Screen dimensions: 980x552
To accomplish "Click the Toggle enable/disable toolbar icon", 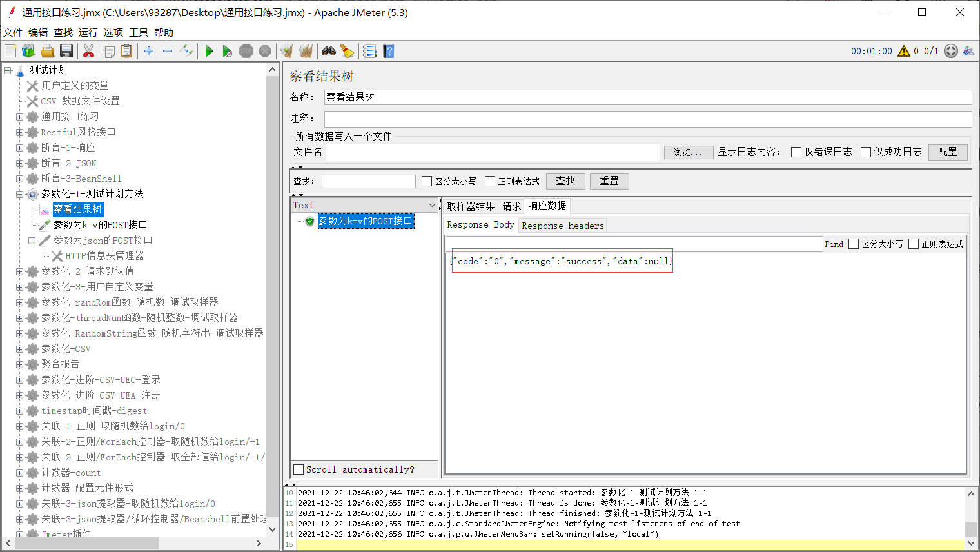I will point(186,51).
